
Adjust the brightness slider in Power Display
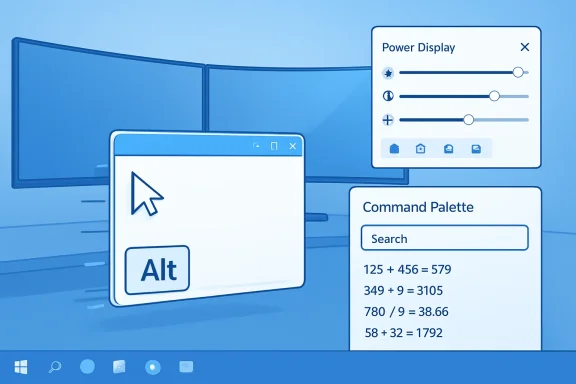tap(518, 72)
